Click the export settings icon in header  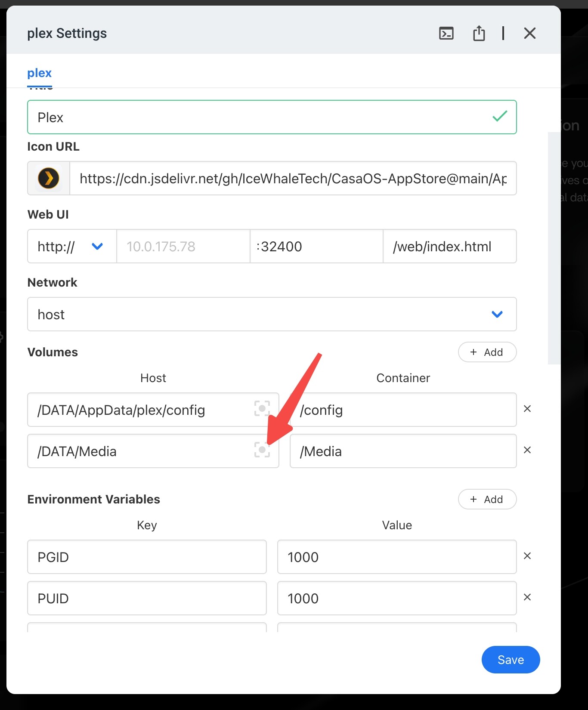[479, 33]
